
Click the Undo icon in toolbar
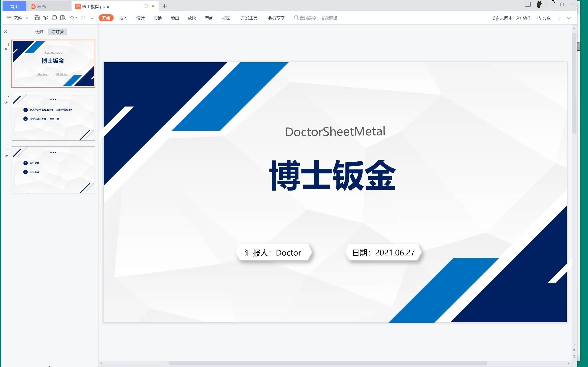(x=72, y=18)
